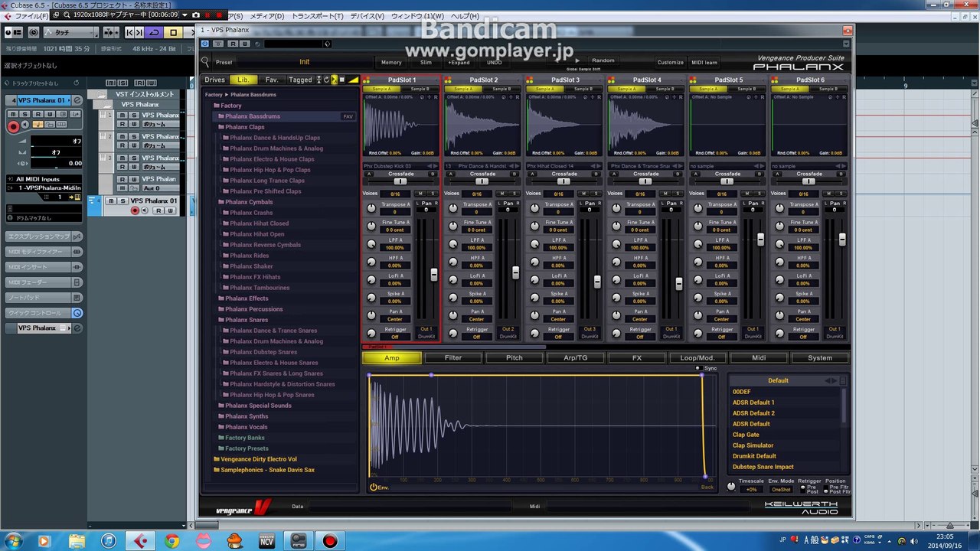Click the next sample arrow in PadSlot 1
980x551 pixels.
pyautogui.click(x=436, y=166)
